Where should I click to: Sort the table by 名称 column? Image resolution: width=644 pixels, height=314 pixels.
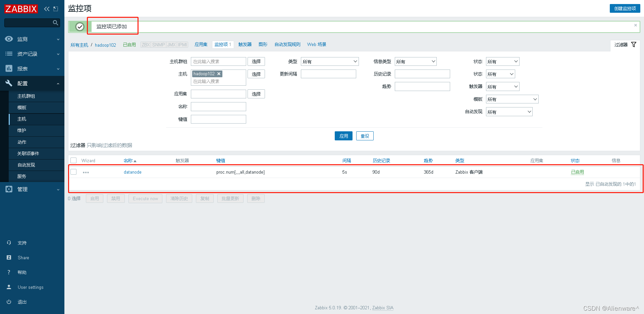click(130, 161)
